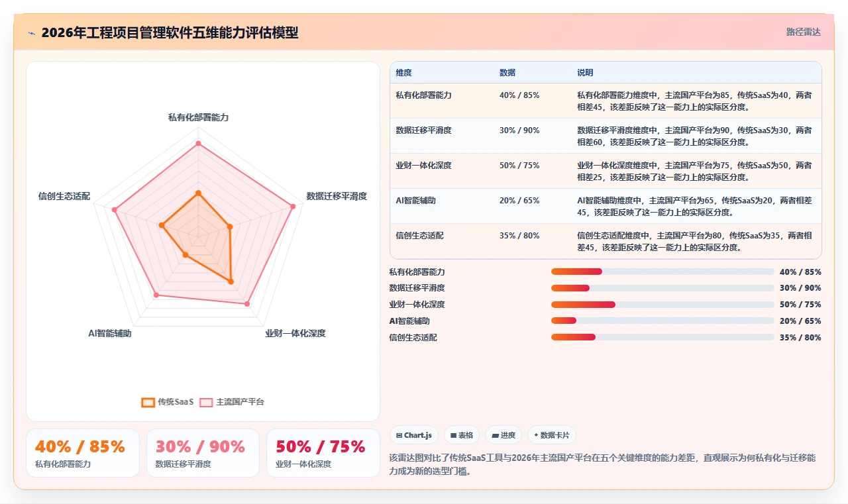Select the 进度 tag chip

tap(503, 435)
